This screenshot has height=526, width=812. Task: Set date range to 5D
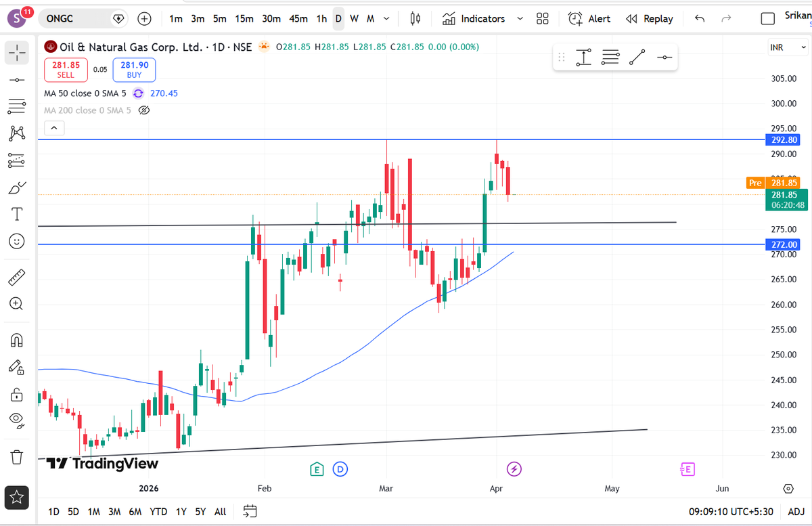point(73,512)
